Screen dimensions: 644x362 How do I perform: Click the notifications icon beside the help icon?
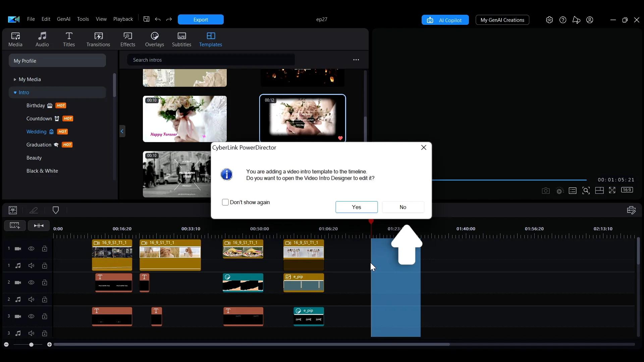(x=576, y=20)
